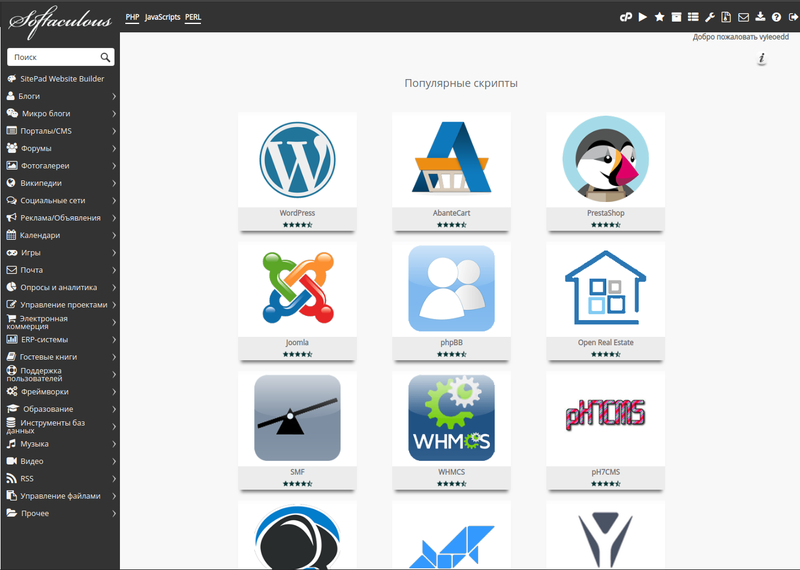Expand the Игры category

pyautogui.click(x=60, y=252)
